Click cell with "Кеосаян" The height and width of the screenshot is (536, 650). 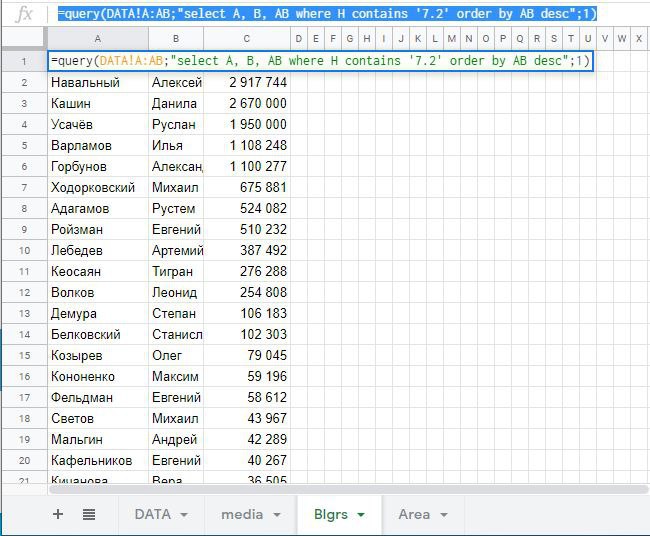98,272
